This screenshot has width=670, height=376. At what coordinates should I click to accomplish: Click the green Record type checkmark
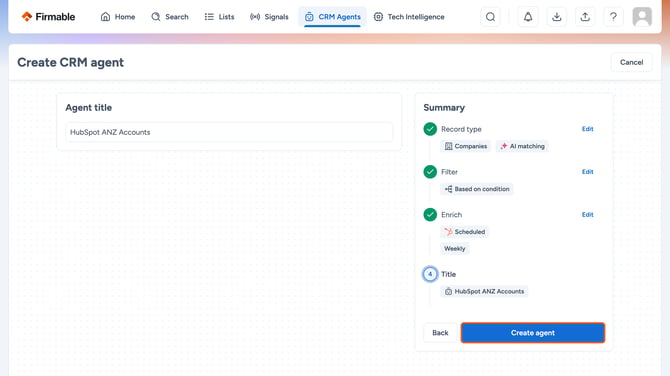click(430, 129)
